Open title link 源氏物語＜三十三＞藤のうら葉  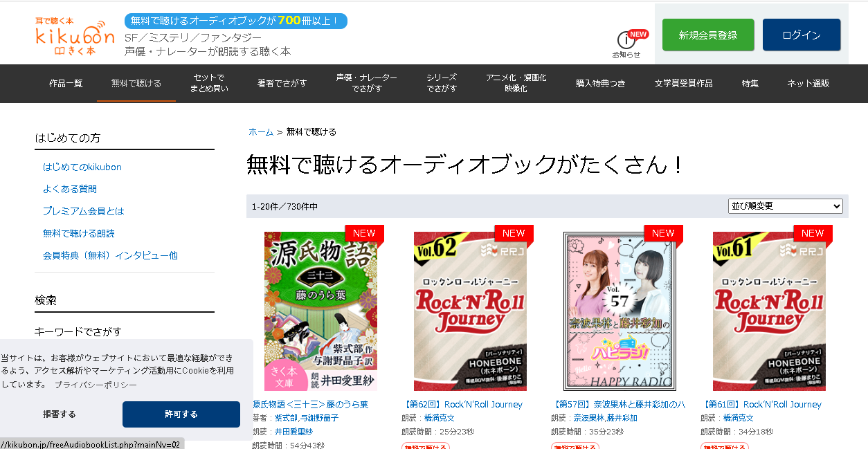(x=310, y=405)
